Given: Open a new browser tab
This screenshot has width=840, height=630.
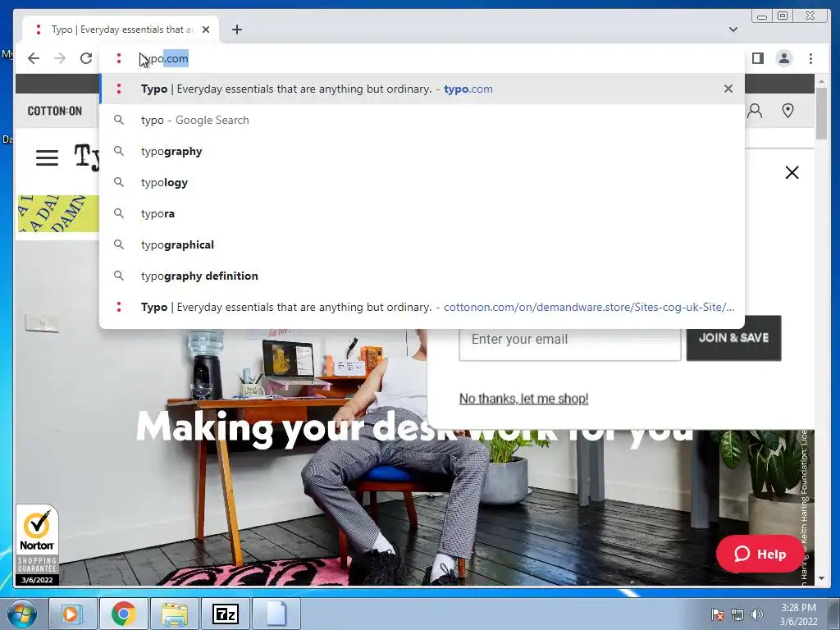Looking at the screenshot, I should coord(237,30).
